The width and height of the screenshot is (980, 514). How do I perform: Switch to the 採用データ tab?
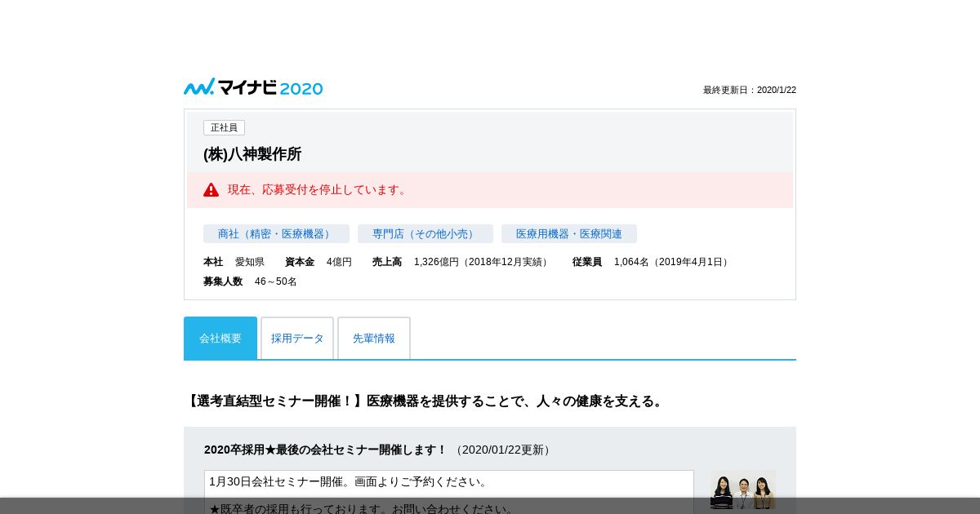(x=297, y=338)
